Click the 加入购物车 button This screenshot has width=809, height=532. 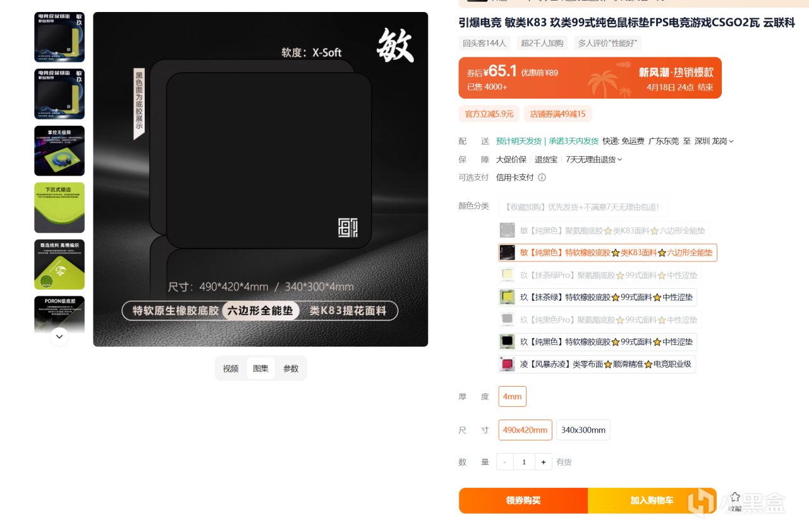pyautogui.click(x=652, y=500)
